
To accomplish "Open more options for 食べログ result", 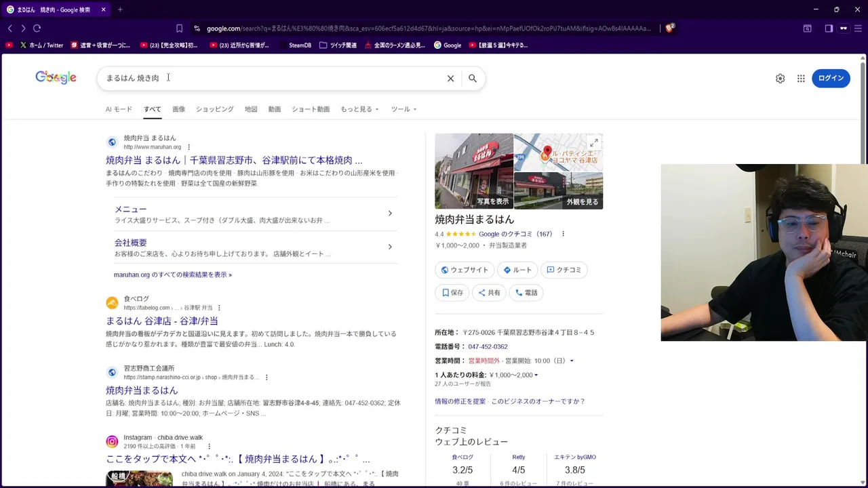I will coord(219,308).
